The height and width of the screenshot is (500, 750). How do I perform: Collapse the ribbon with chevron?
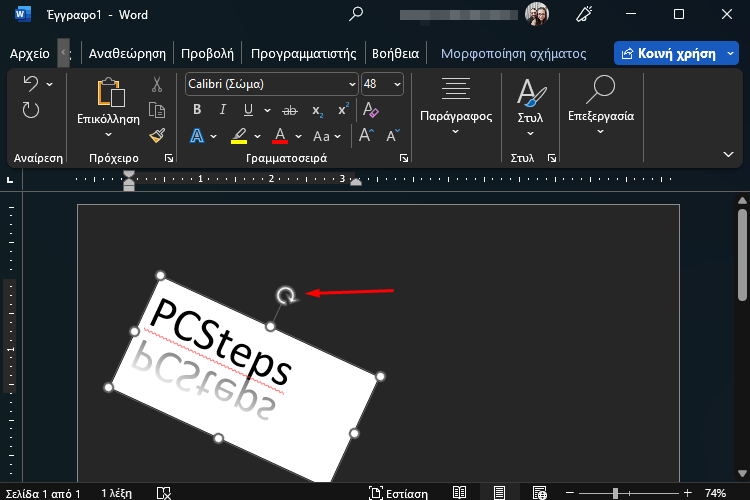click(728, 154)
